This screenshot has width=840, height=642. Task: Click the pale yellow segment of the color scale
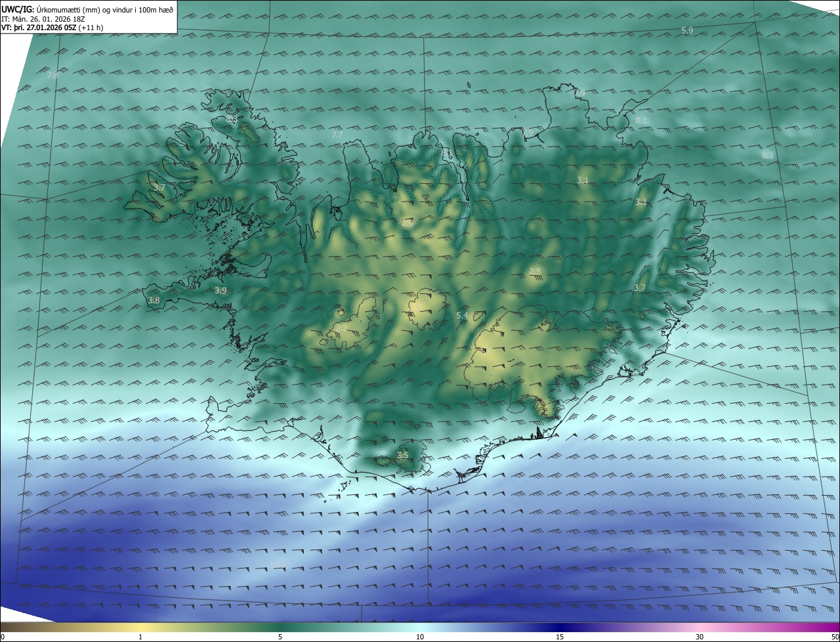click(x=140, y=627)
